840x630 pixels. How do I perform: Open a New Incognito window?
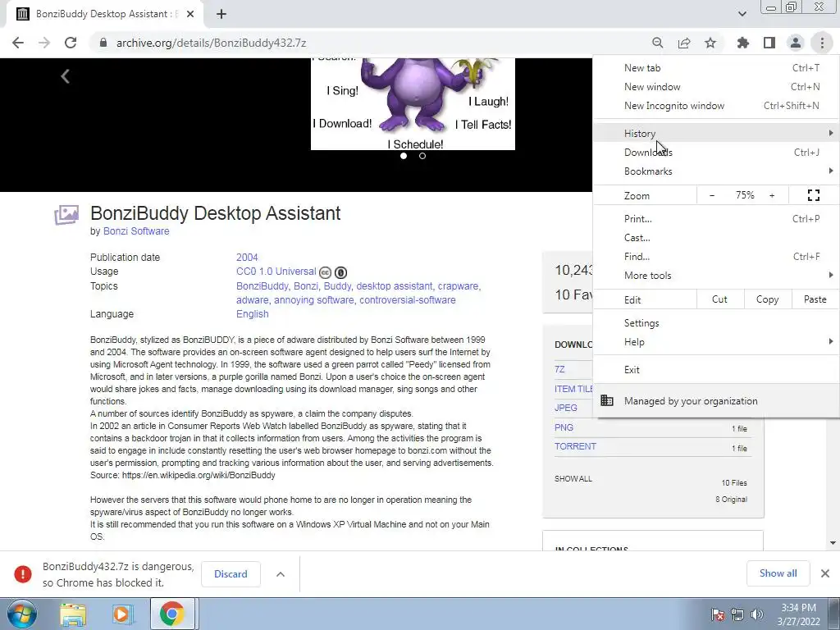coord(715,106)
